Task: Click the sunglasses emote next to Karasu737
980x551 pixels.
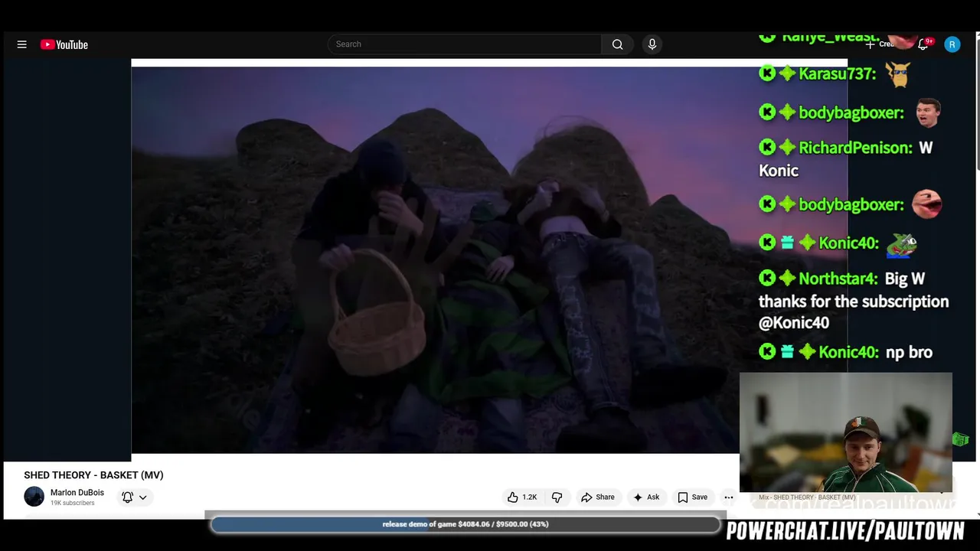Action: [897, 74]
